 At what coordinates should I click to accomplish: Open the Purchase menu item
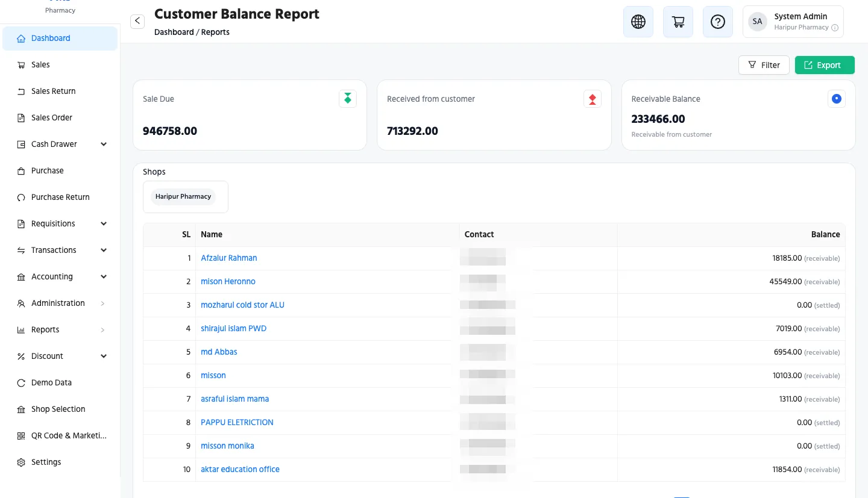pyautogui.click(x=60, y=171)
